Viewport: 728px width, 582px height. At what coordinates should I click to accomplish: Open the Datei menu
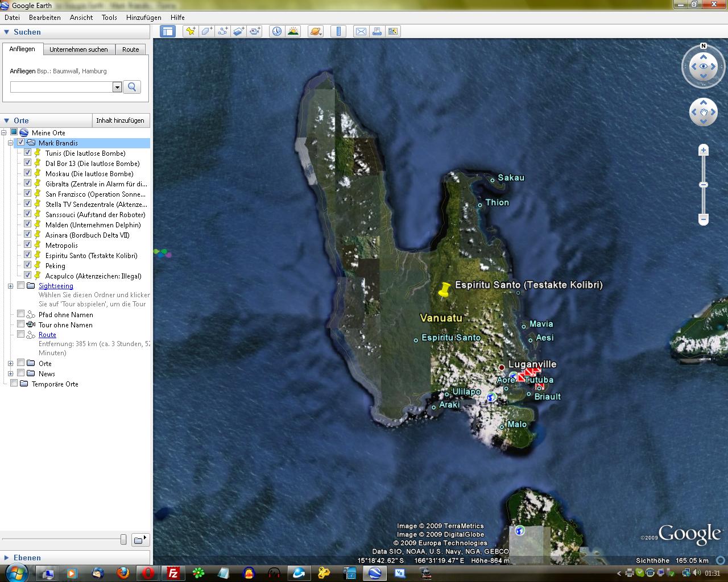coord(12,18)
